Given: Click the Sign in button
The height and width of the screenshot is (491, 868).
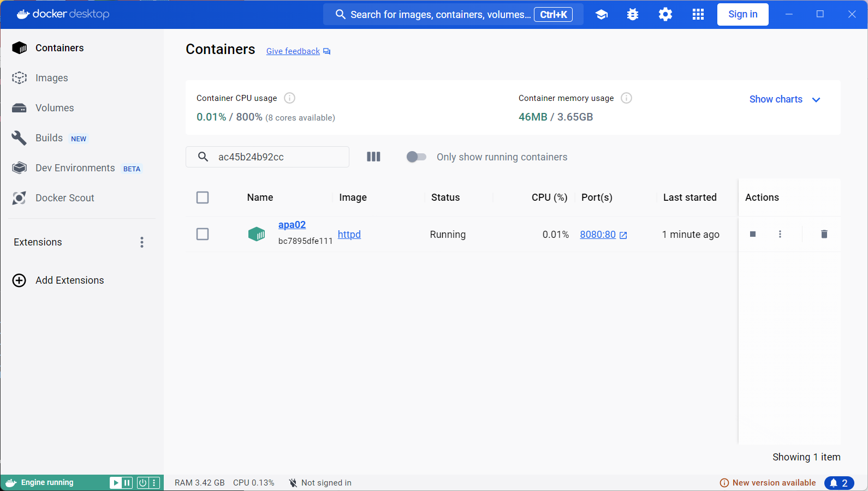Looking at the screenshot, I should 743,15.
